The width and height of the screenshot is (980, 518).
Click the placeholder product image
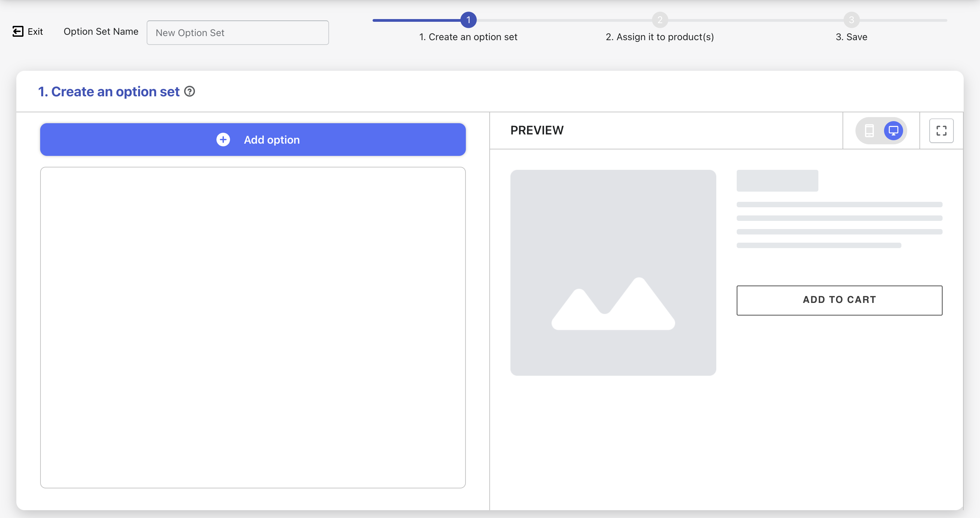coord(613,273)
